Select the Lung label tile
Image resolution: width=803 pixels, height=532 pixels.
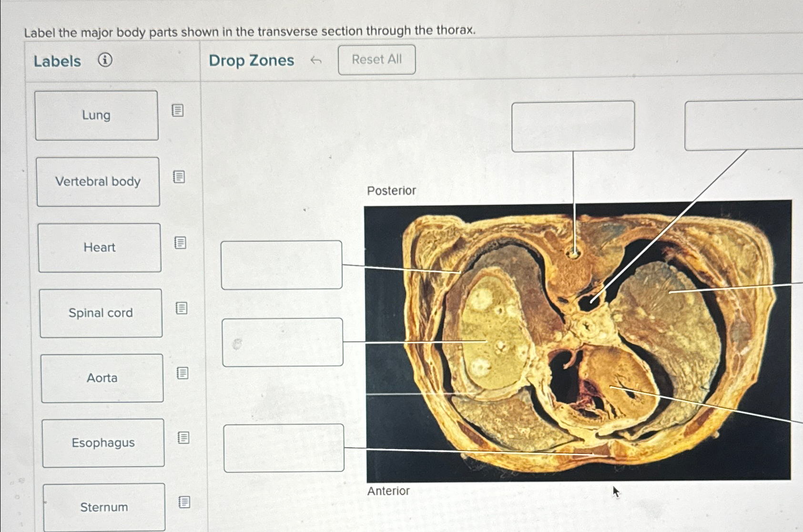tap(96, 114)
